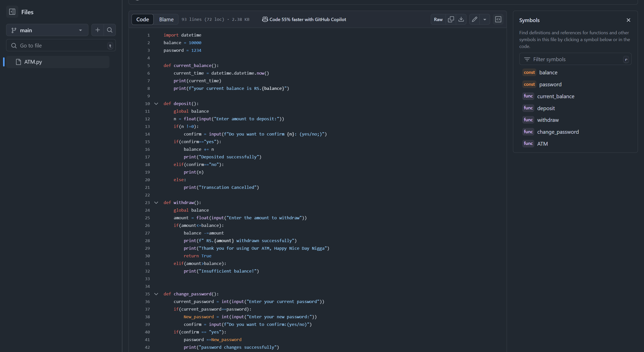
Task: Collapse the withdraw function at line 23
Action: coord(156,203)
